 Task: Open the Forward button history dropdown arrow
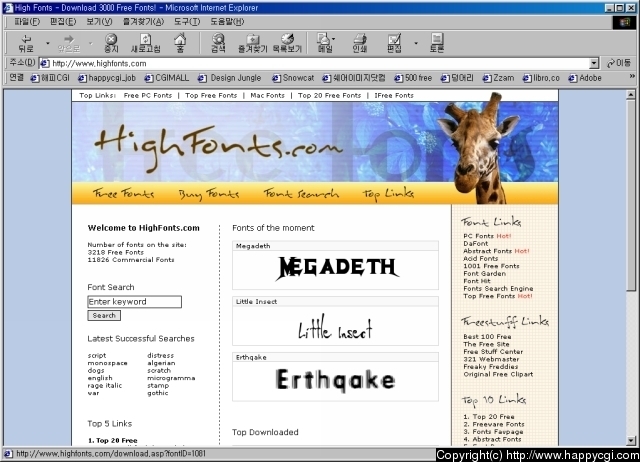(91, 43)
